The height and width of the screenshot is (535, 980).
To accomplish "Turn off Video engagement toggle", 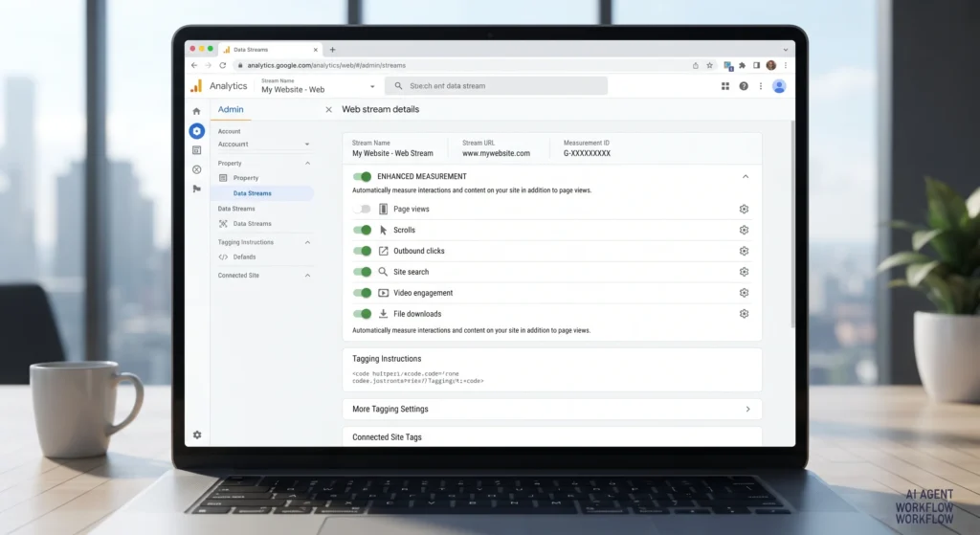I will (362, 293).
